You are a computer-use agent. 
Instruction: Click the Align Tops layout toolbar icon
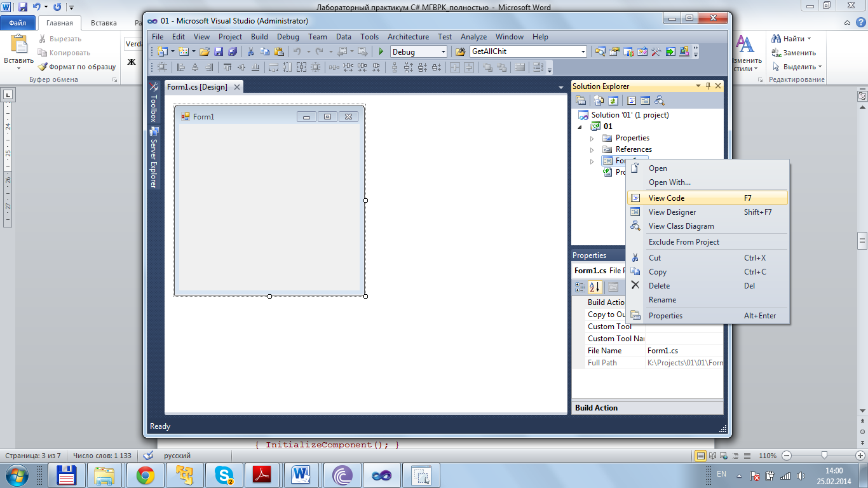pos(227,67)
